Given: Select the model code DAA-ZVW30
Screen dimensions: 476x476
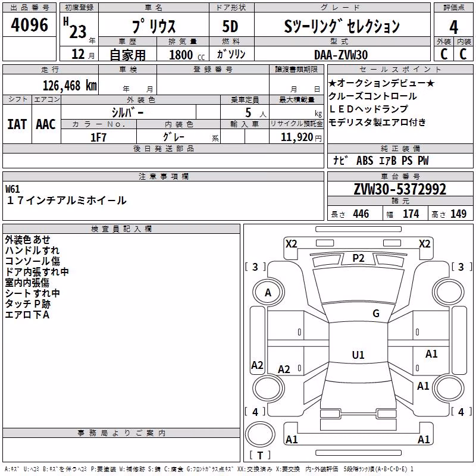Looking at the screenshot, I should pos(341,55).
